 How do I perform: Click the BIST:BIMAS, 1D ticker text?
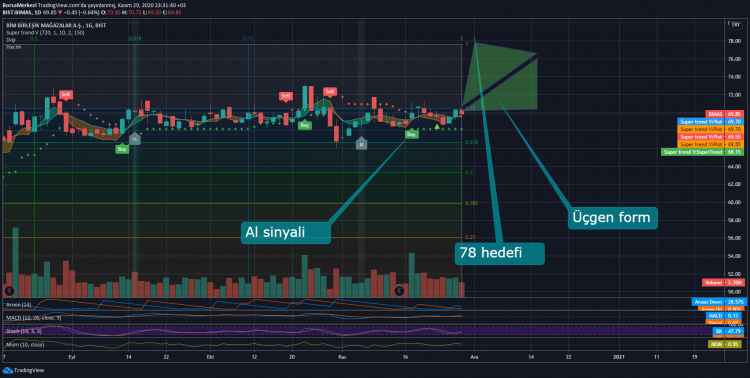pyautogui.click(x=22, y=11)
